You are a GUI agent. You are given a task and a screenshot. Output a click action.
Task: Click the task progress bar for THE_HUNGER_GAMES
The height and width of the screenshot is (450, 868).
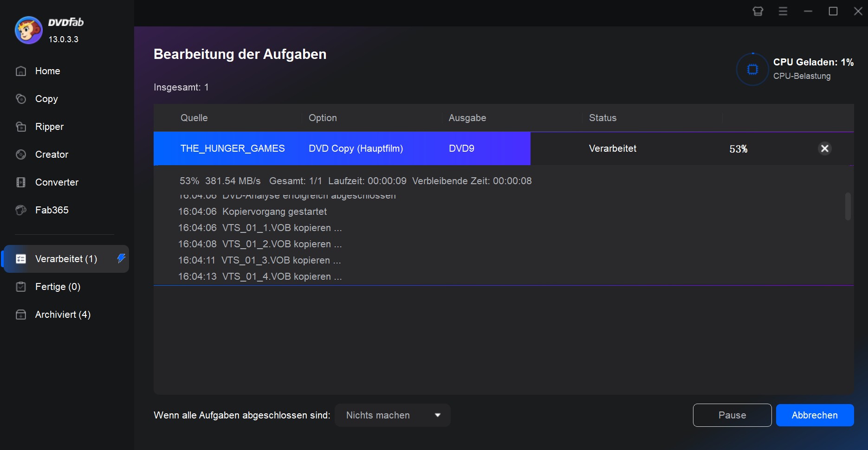click(x=342, y=148)
